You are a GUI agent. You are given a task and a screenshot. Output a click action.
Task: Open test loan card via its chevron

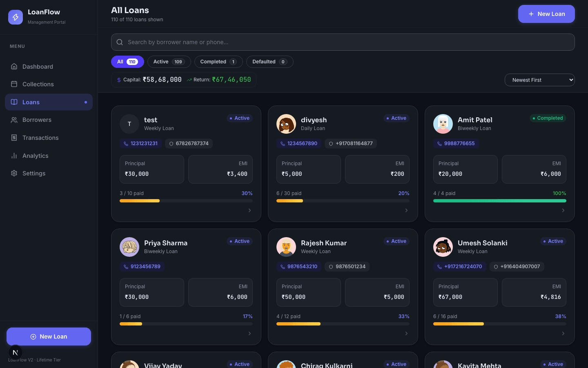pos(249,210)
